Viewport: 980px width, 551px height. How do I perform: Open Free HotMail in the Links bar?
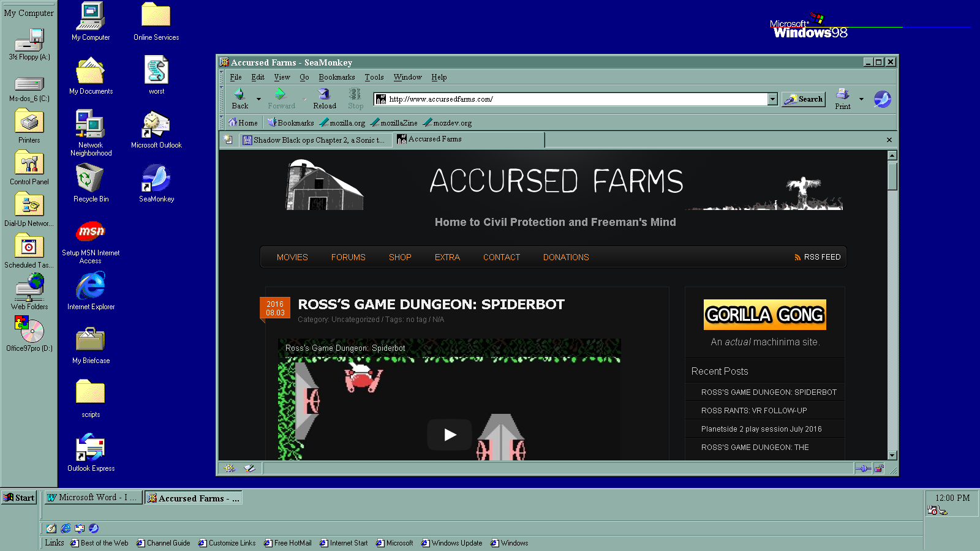click(288, 543)
